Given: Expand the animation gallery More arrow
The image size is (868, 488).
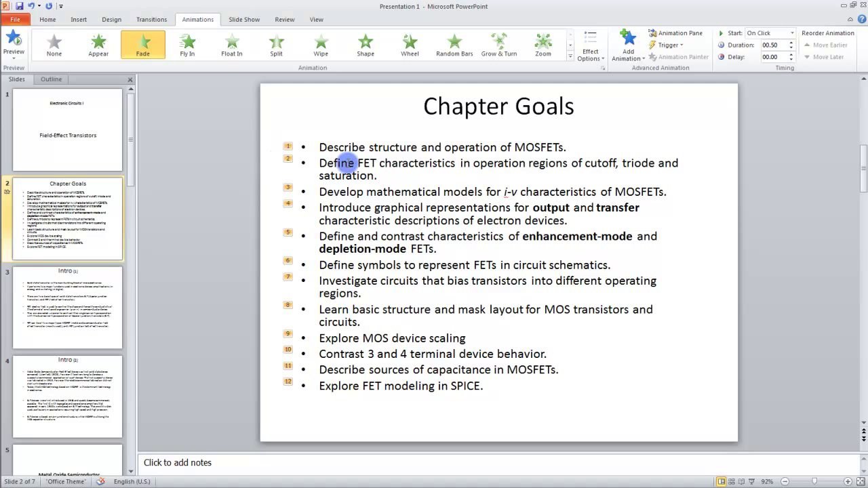Looking at the screenshot, I should click(570, 56).
